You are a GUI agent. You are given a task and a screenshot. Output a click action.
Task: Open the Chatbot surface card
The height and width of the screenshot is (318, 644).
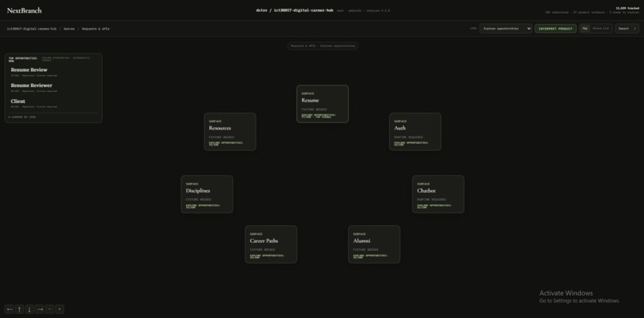[x=438, y=194]
